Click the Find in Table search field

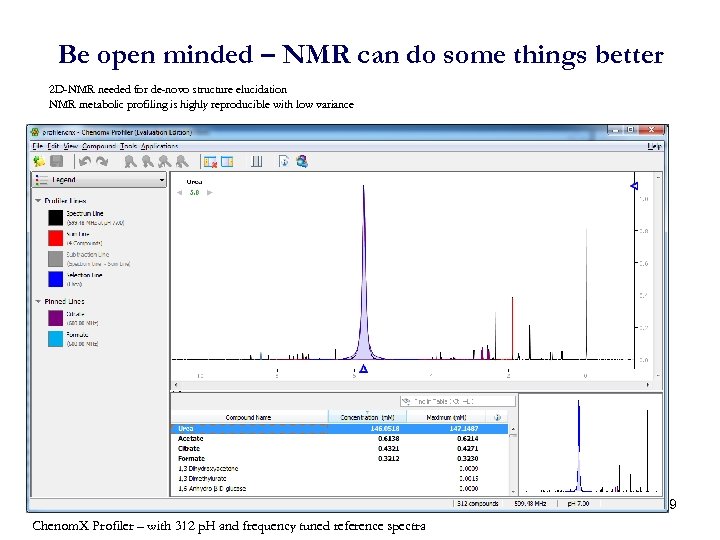click(457, 401)
